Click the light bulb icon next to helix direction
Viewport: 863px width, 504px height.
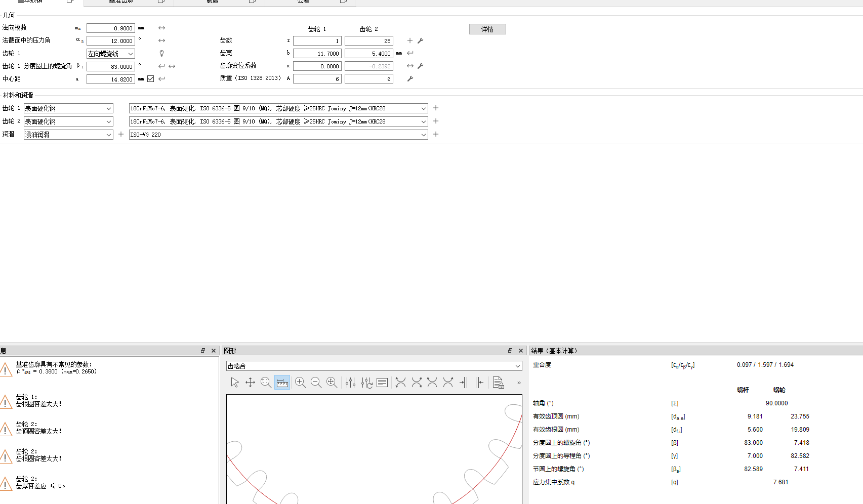click(161, 53)
